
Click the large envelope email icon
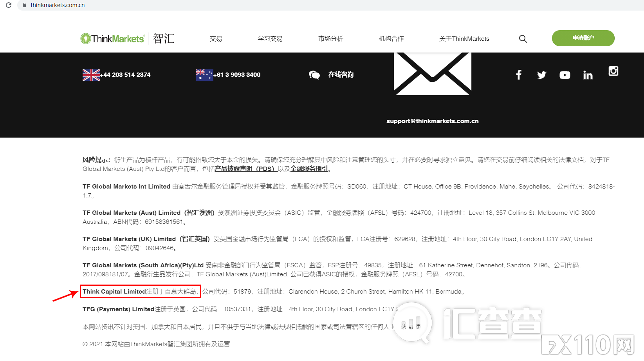[432, 74]
